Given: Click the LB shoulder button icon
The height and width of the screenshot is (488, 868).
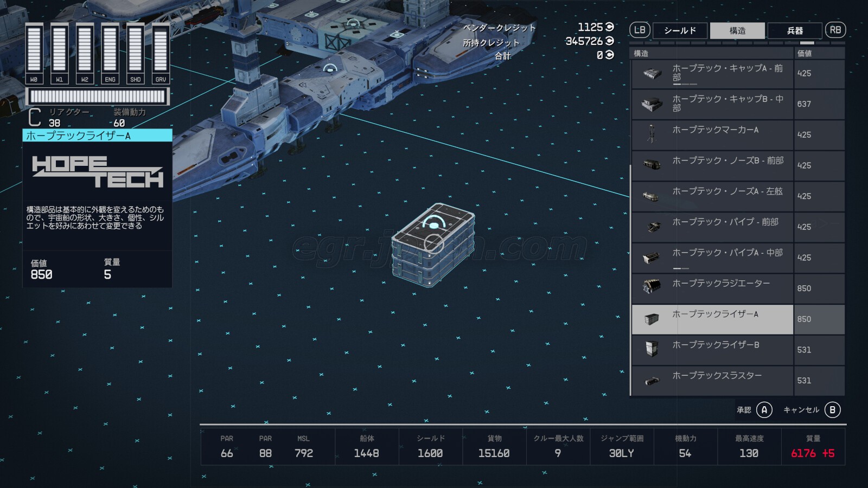Looking at the screenshot, I should [x=640, y=30].
